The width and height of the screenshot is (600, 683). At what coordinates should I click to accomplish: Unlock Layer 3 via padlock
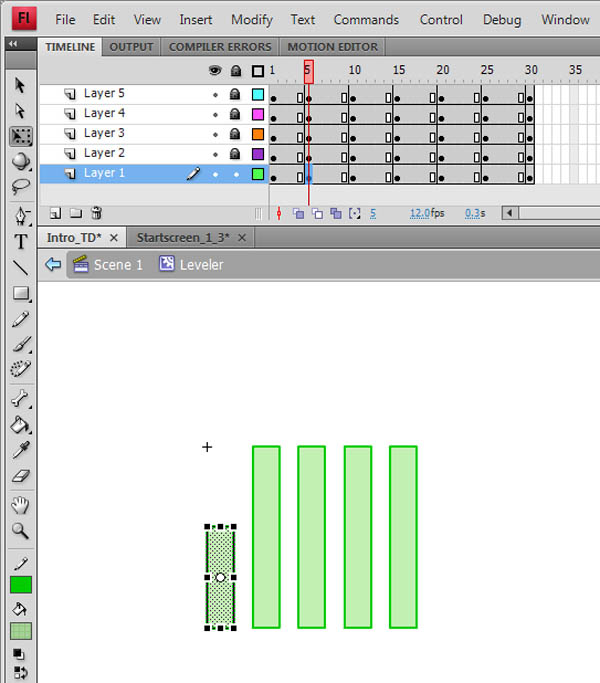[235, 134]
